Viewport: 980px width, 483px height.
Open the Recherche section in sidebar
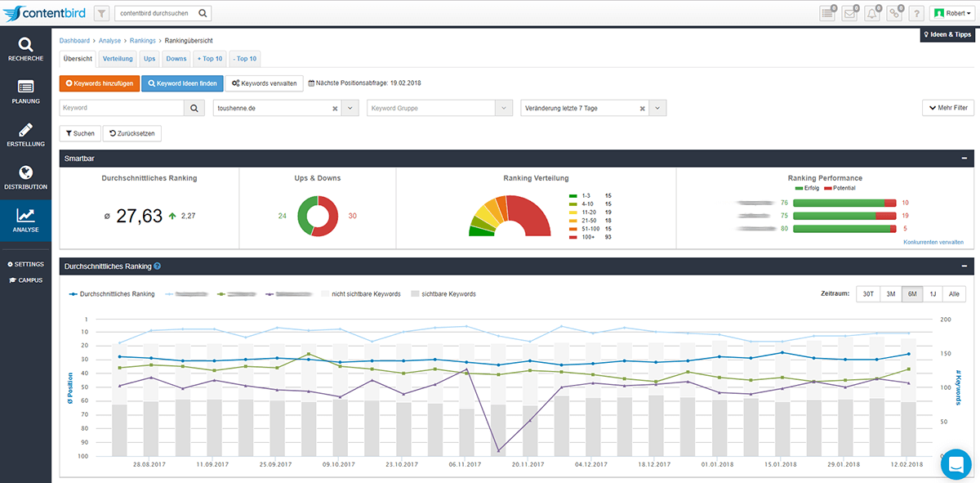[25, 49]
